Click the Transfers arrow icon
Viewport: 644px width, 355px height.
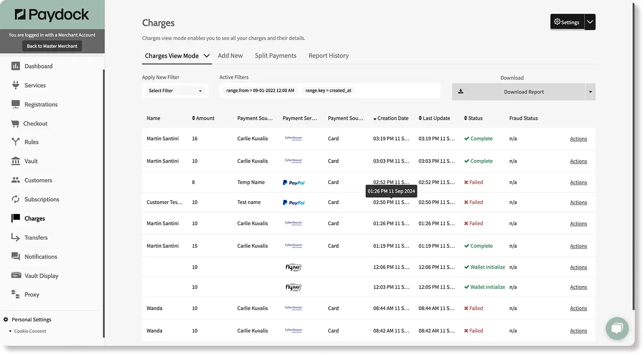click(x=16, y=237)
